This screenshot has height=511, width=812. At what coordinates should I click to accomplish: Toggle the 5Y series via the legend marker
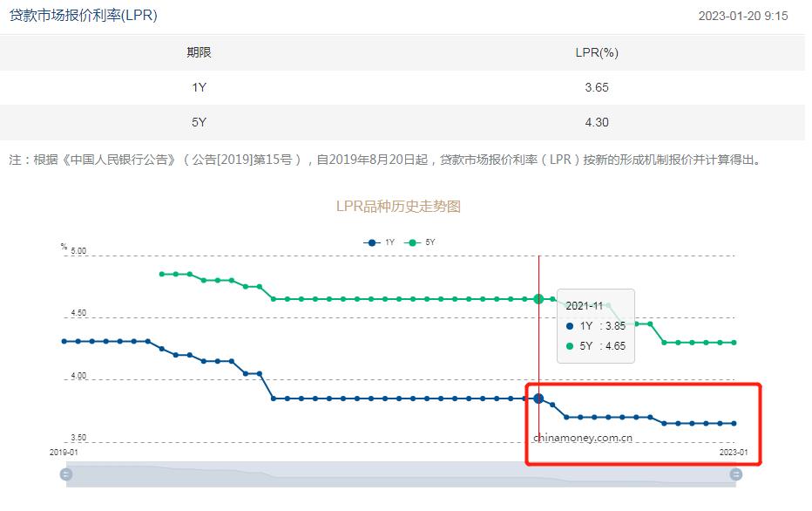pos(412,242)
